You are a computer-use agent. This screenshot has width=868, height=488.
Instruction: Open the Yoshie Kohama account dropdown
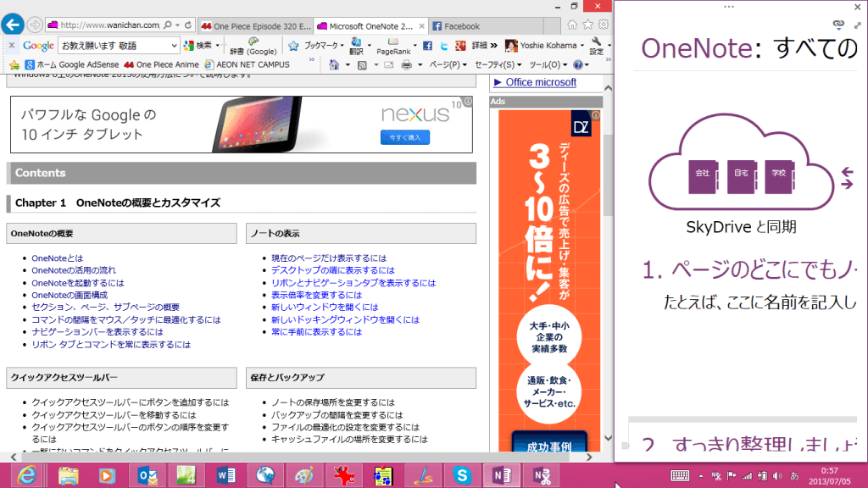581,46
